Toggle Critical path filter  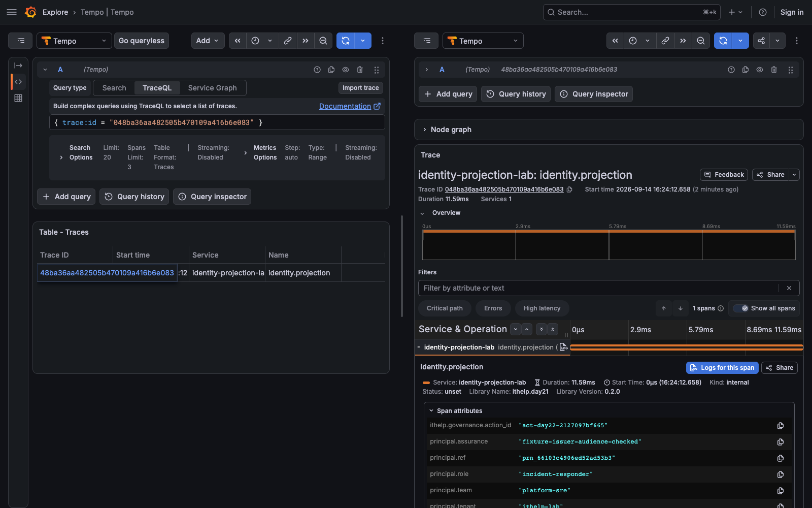[x=445, y=308]
